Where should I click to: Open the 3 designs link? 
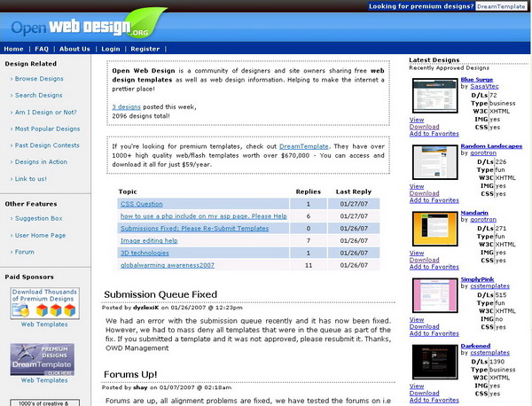coord(126,107)
